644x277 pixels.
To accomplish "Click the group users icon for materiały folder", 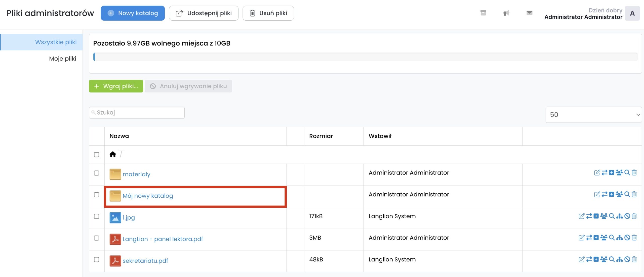I will coord(619,173).
